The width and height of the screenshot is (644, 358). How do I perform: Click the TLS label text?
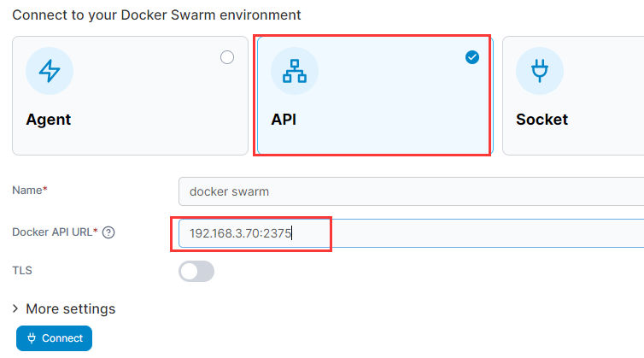(x=22, y=271)
